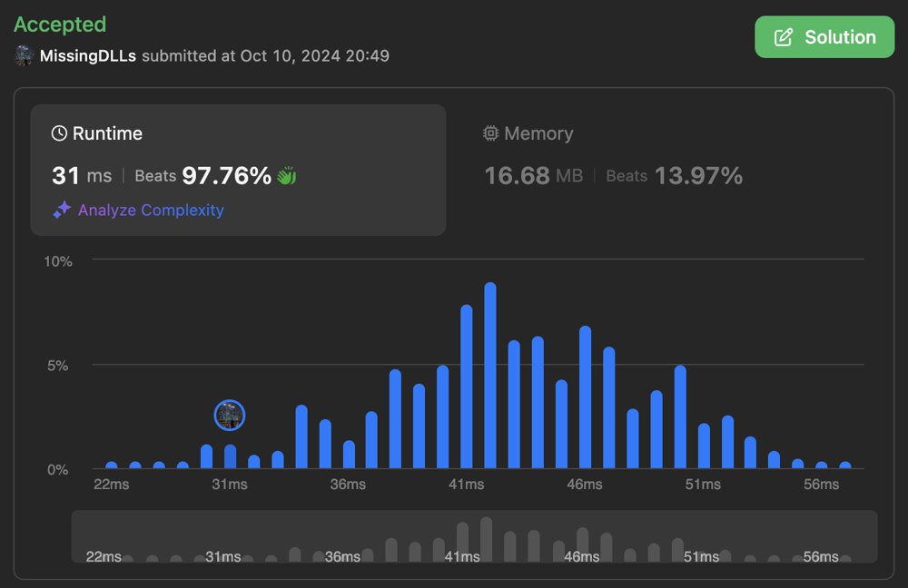The height and width of the screenshot is (588, 908).
Task: Open the MissingDLLs username link
Action: (88, 55)
